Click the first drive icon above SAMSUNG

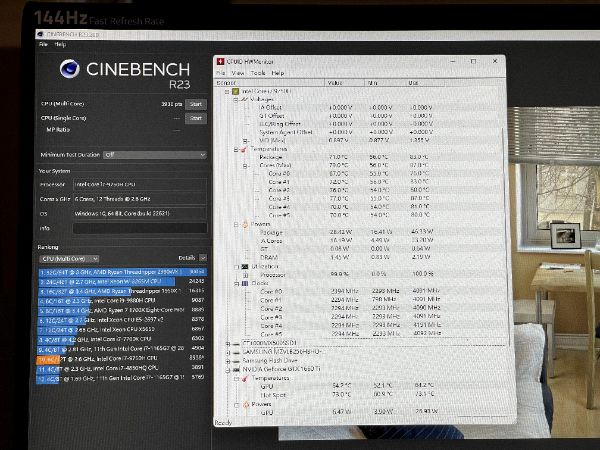pos(236,343)
